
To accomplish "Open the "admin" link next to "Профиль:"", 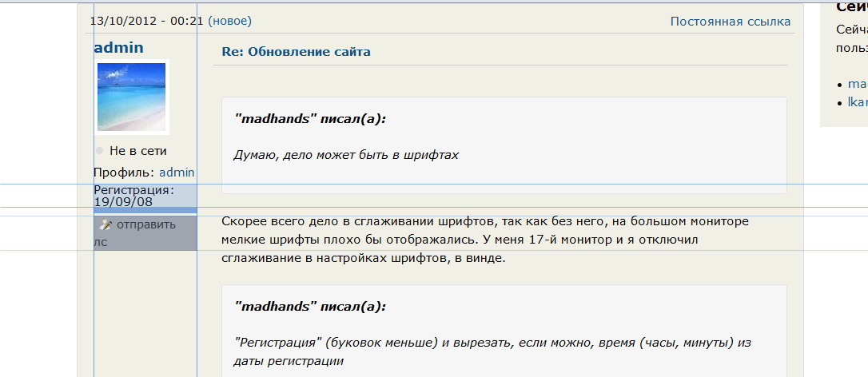I will click(177, 172).
